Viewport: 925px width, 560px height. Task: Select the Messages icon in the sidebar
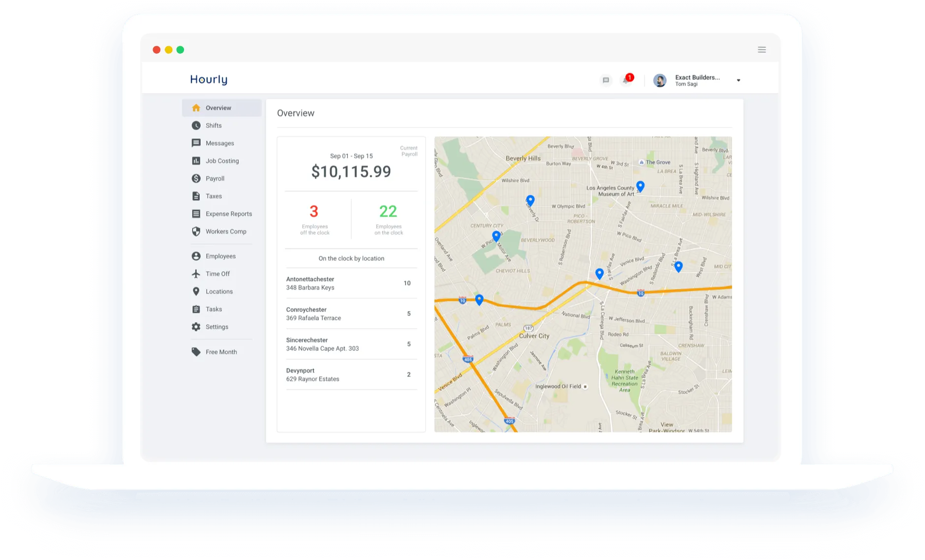pos(196,143)
